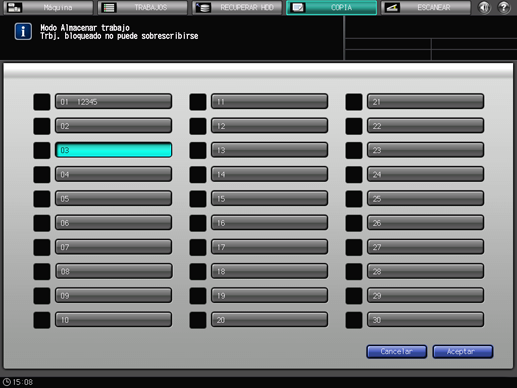
Task: Choose job slot 04
Action: click(x=113, y=174)
